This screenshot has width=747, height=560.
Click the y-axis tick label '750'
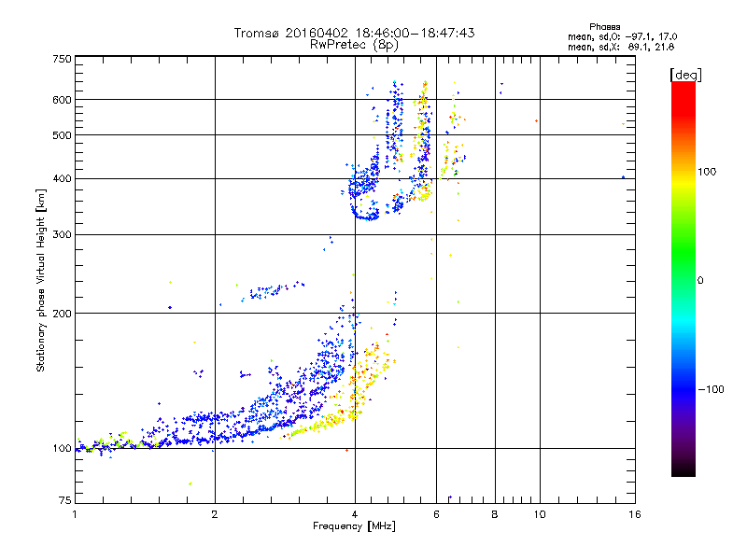tap(62, 59)
